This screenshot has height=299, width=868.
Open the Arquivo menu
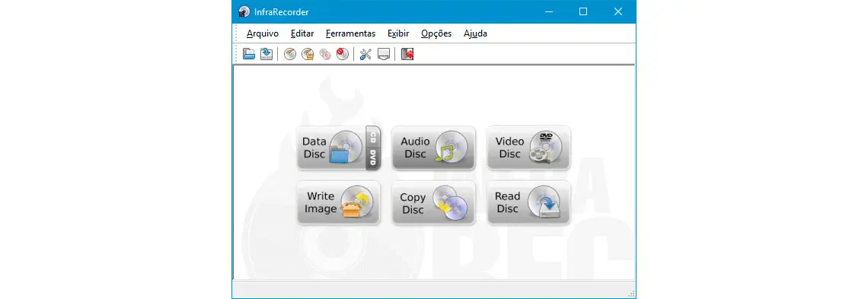(263, 33)
